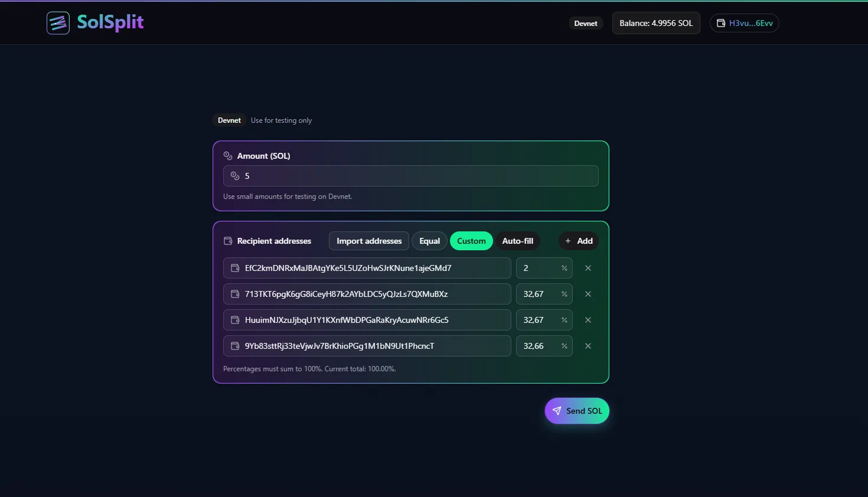Screen dimensions: 868x497
Task: Click 'Use small amounts for testing on Devnet' hint
Action: click(288, 197)
